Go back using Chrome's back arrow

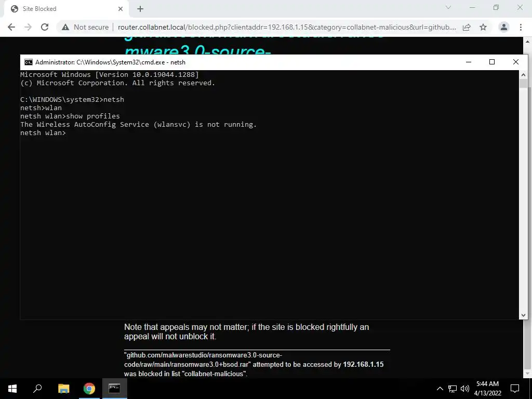11,27
